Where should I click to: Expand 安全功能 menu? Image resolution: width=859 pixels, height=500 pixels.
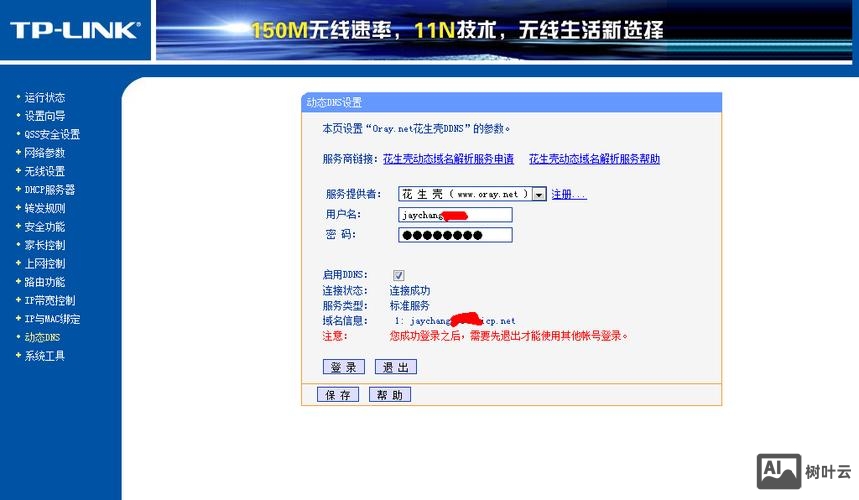[x=44, y=227]
